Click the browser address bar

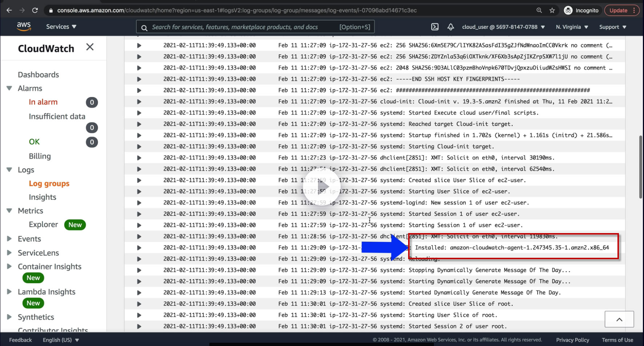tap(291, 10)
